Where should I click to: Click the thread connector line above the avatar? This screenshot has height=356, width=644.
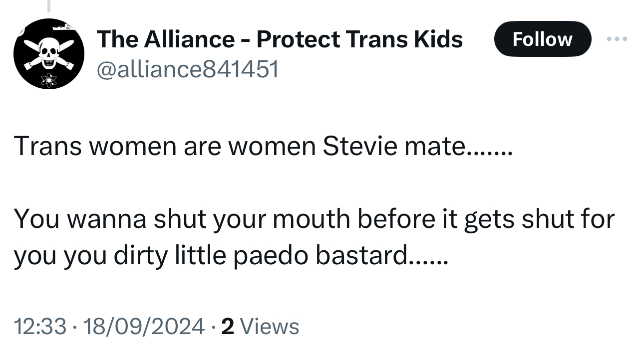(x=49, y=5)
